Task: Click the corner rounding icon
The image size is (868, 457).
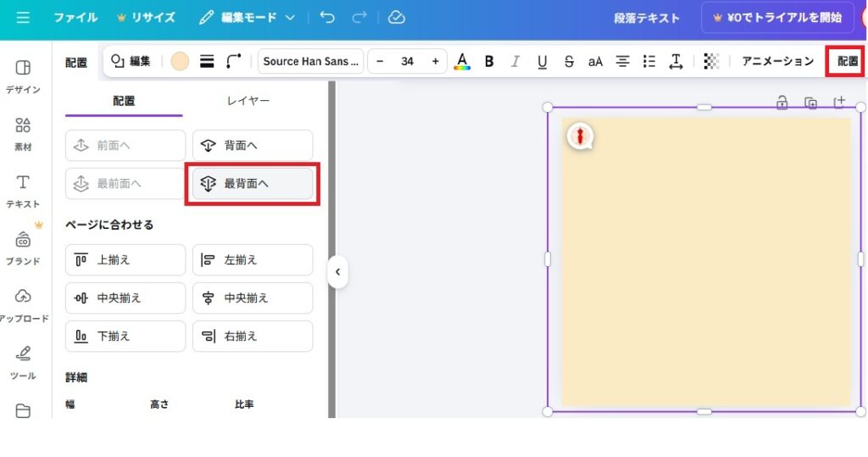Action: click(234, 61)
